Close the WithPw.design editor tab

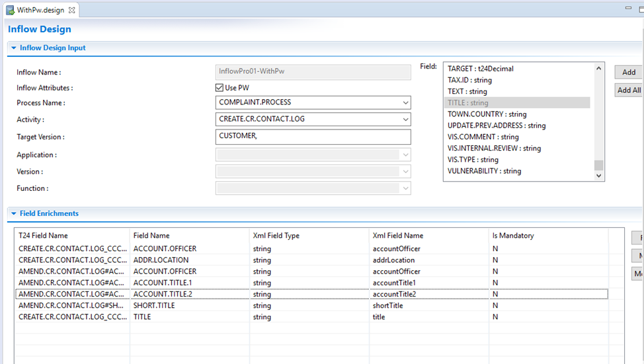(x=72, y=11)
